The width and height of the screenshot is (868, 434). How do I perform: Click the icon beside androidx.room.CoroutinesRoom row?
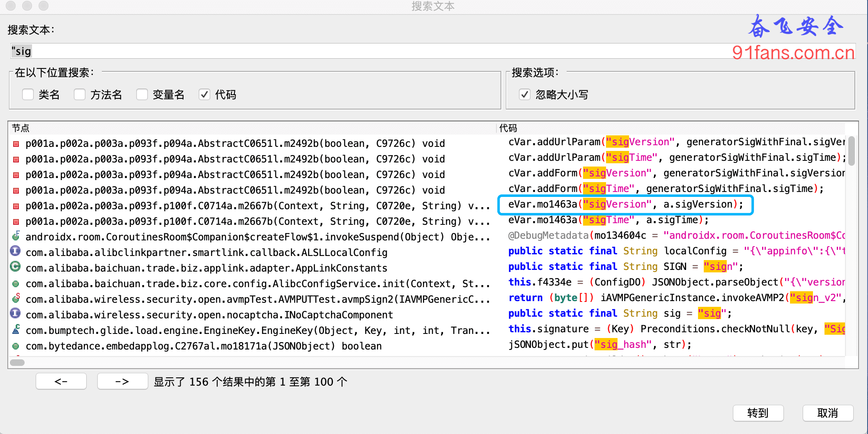(x=16, y=236)
